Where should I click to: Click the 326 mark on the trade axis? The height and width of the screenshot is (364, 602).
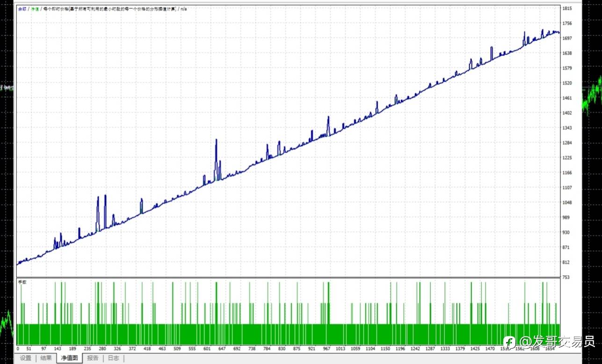pyautogui.click(x=117, y=349)
